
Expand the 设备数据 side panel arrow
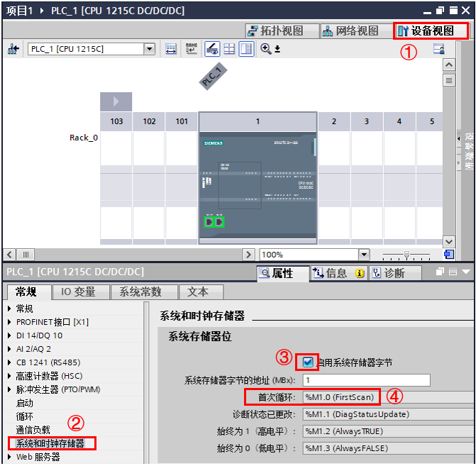coord(459,139)
